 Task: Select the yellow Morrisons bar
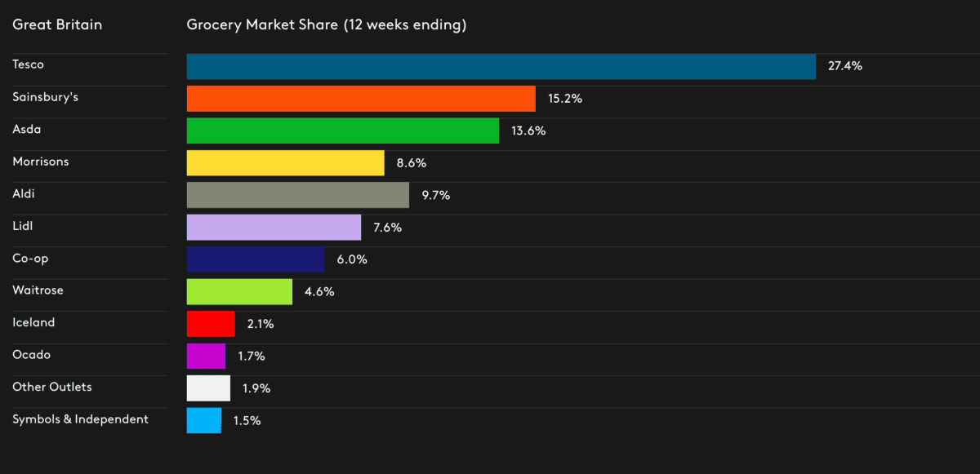point(285,163)
